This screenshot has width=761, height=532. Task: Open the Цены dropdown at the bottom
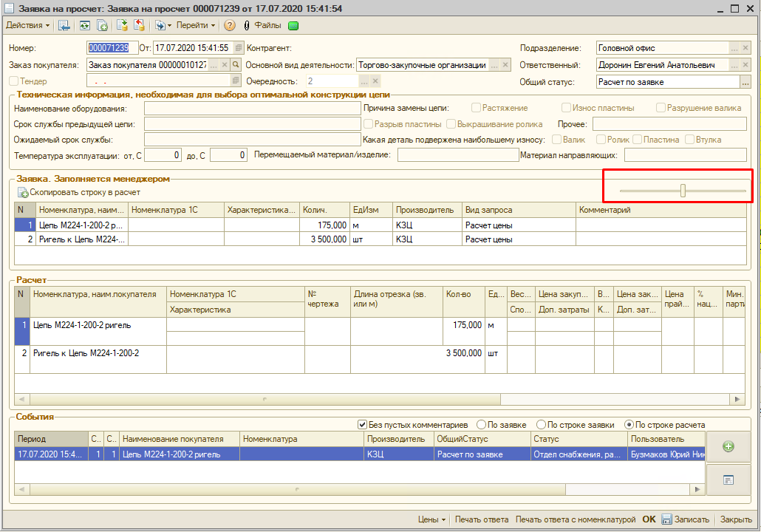coord(431,519)
